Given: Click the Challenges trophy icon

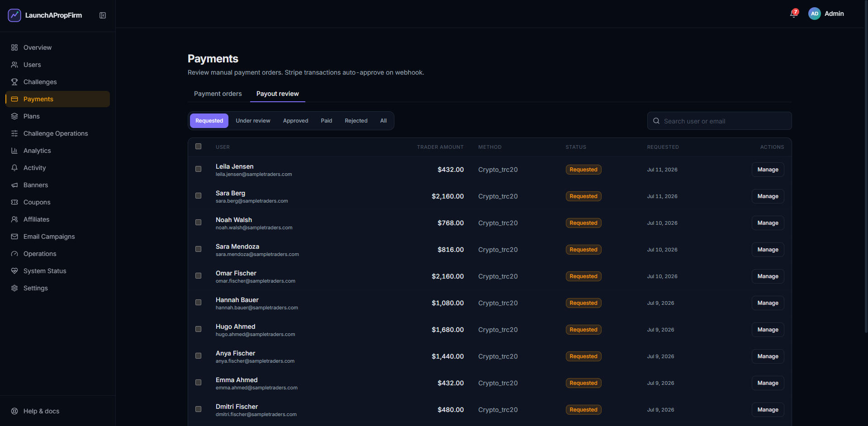Looking at the screenshot, I should tap(14, 82).
